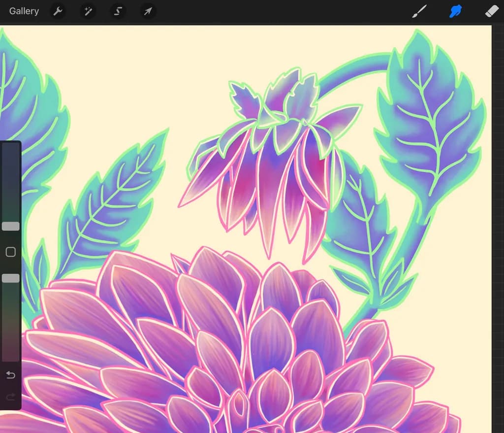Open the Gallery view
504x433 pixels.
pos(24,11)
